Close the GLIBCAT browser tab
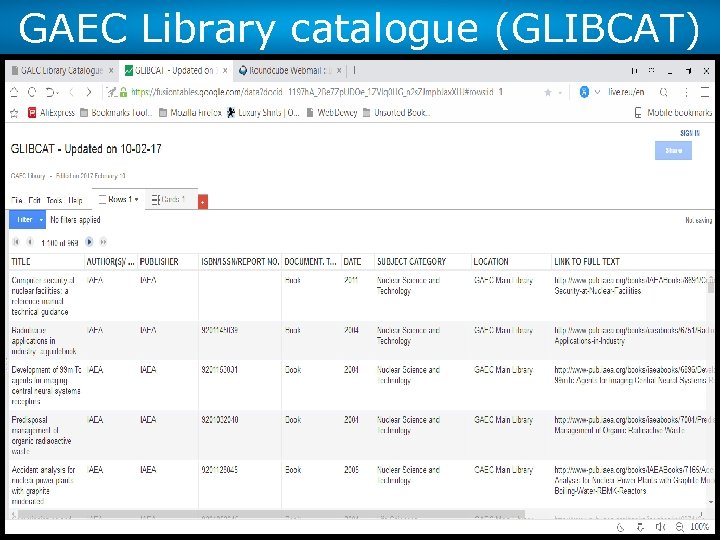720x540 pixels. click(225, 71)
